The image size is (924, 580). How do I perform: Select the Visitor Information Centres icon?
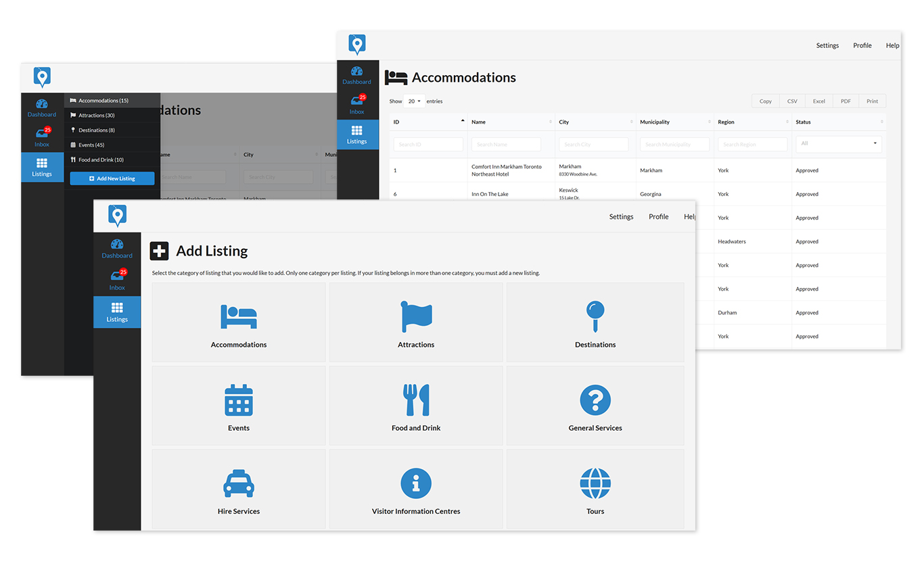[415, 483]
